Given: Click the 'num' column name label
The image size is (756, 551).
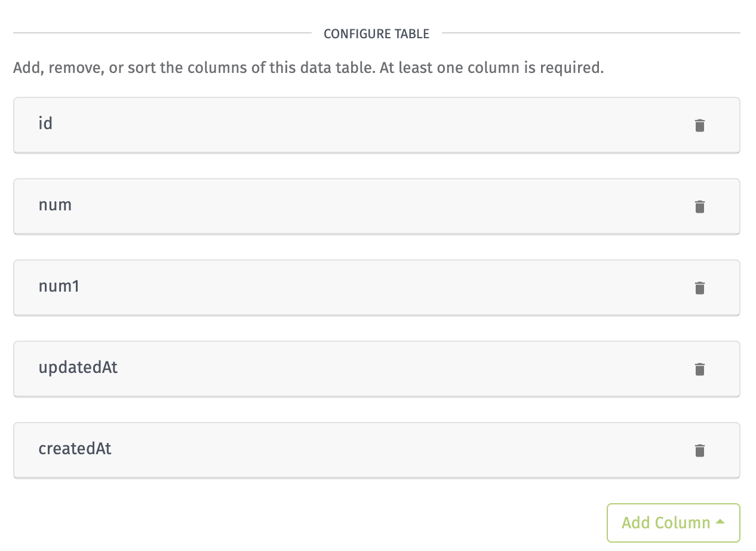Looking at the screenshot, I should (55, 206).
